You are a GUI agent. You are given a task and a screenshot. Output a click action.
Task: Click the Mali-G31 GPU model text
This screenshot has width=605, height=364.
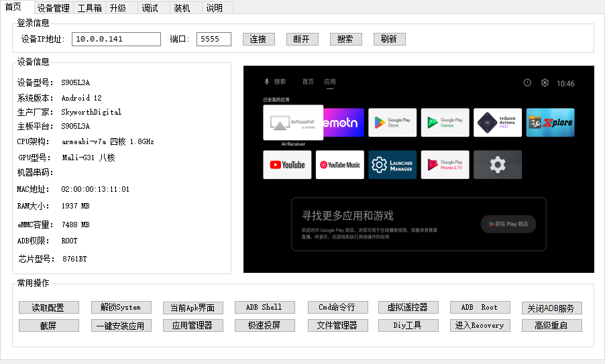tap(89, 158)
